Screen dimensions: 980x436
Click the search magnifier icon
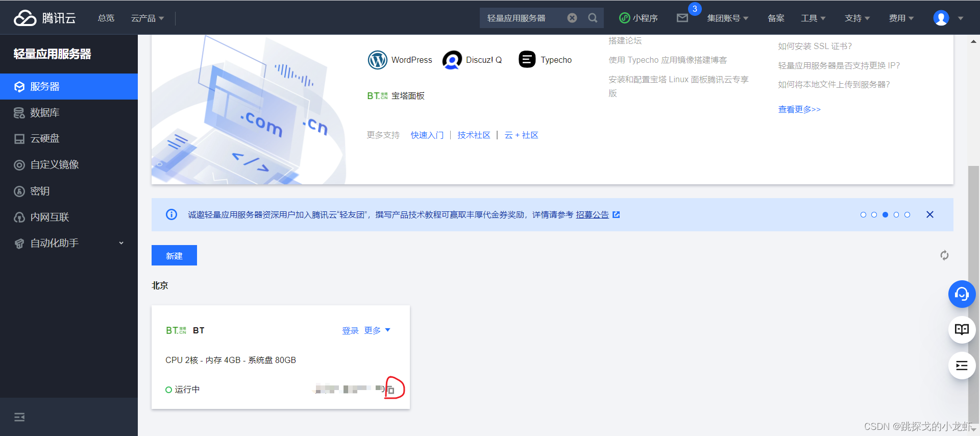pos(593,18)
